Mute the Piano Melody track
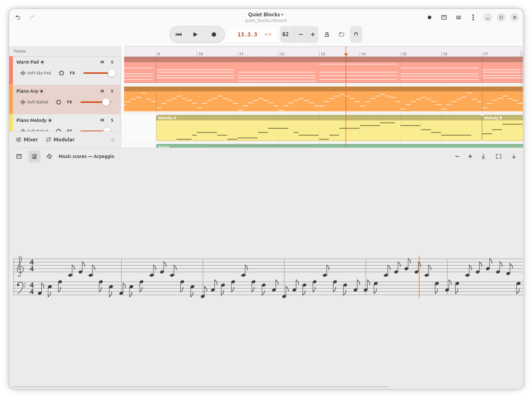 pyautogui.click(x=102, y=120)
